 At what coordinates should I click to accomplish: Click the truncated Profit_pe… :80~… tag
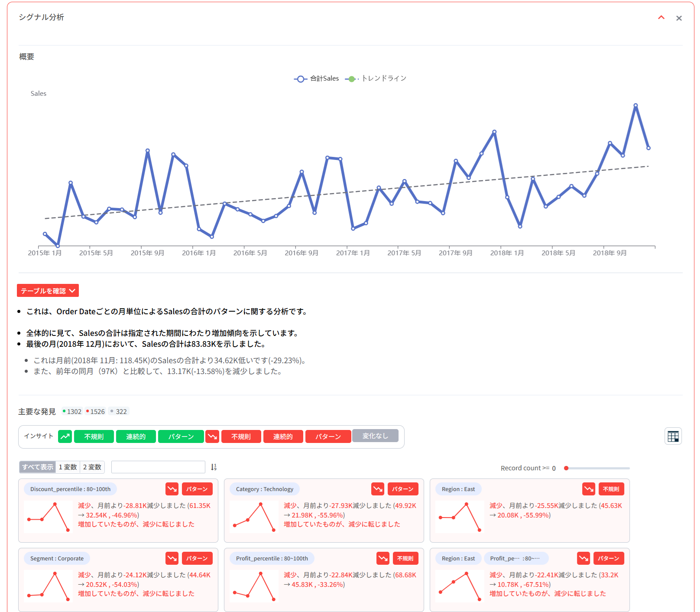516,558
